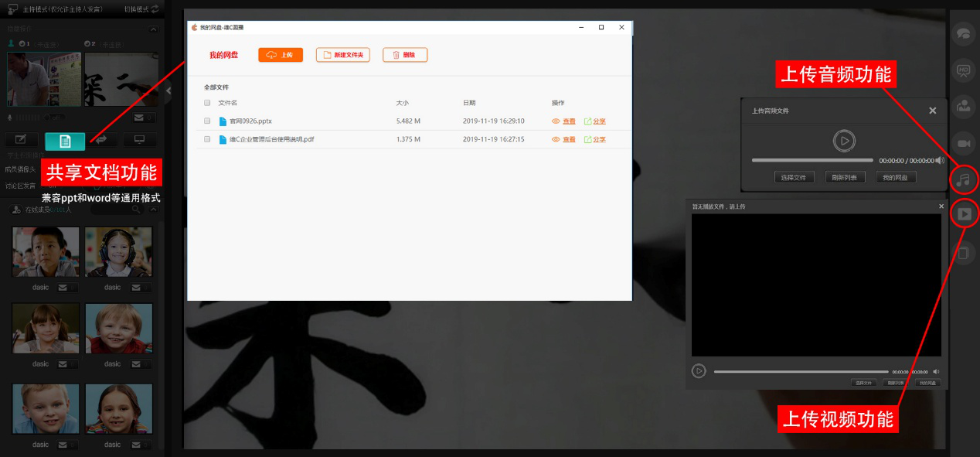The height and width of the screenshot is (457, 980).
Task: Open the whiteboard edit tool icon
Action: 22,140
